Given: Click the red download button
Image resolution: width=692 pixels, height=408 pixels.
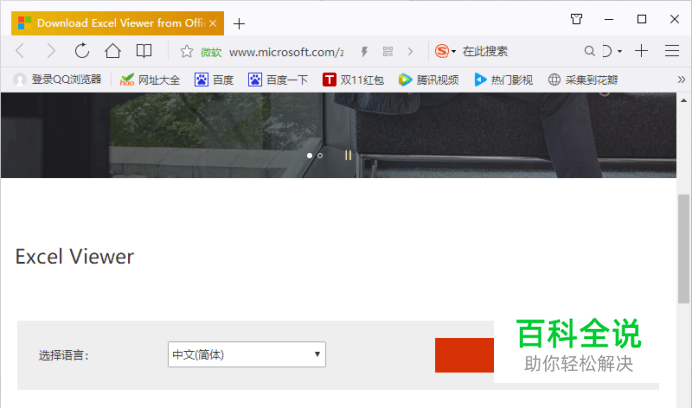Looking at the screenshot, I should 464,355.
